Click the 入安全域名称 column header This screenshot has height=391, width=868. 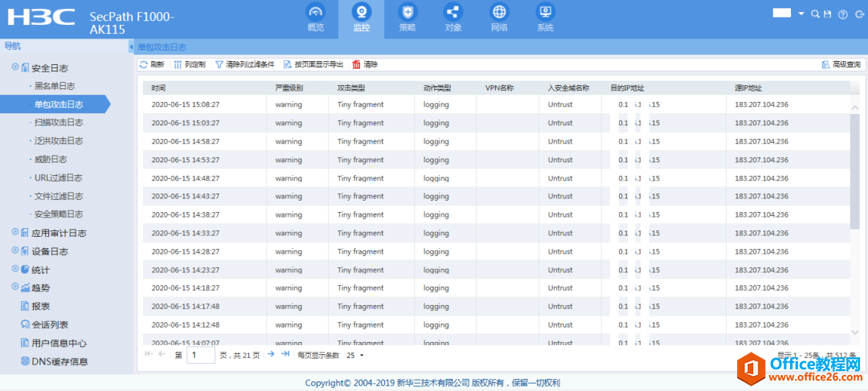pyautogui.click(x=570, y=88)
